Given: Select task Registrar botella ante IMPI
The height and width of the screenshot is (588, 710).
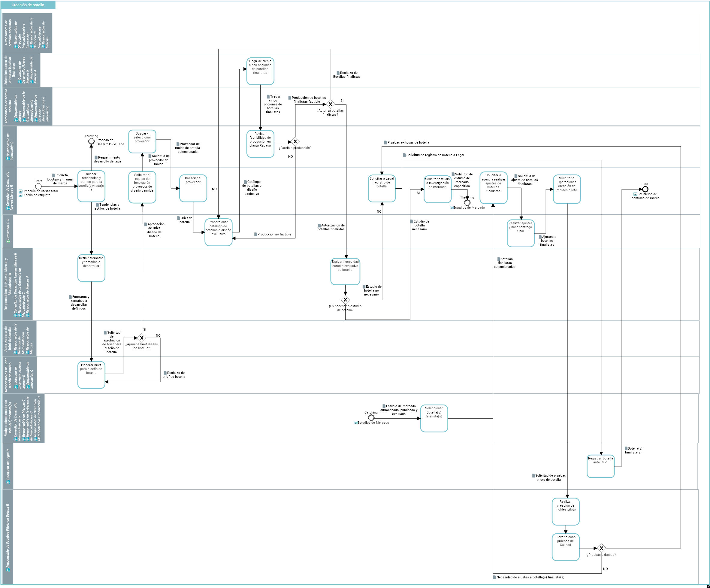Looking at the screenshot, I should (600, 466).
